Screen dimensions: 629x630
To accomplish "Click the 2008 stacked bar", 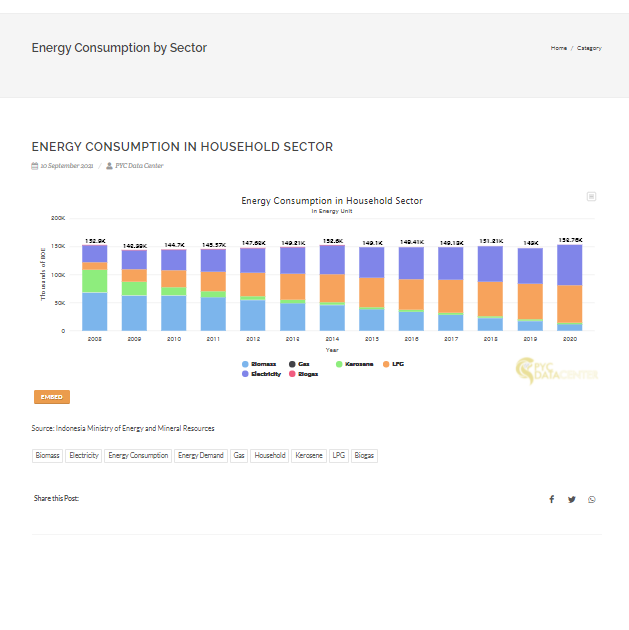I will tap(94, 288).
